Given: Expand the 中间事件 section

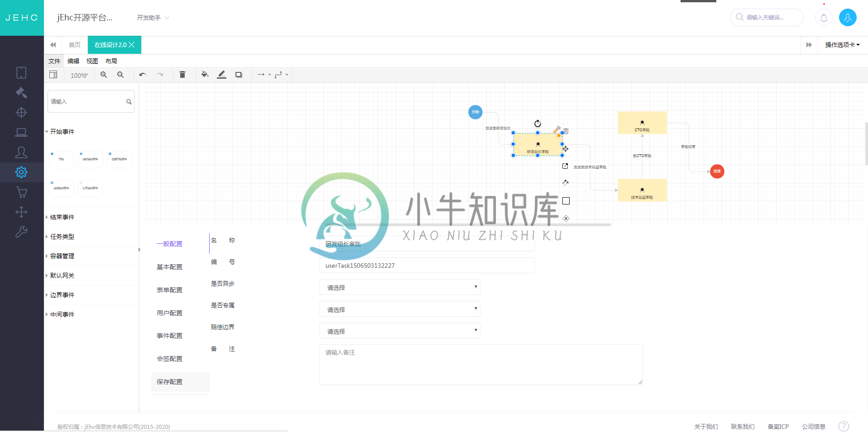Looking at the screenshot, I should pyautogui.click(x=62, y=314).
